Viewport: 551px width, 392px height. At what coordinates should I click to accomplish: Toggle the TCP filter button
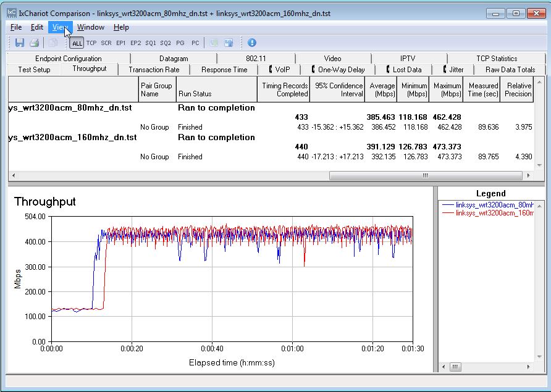[x=91, y=43]
